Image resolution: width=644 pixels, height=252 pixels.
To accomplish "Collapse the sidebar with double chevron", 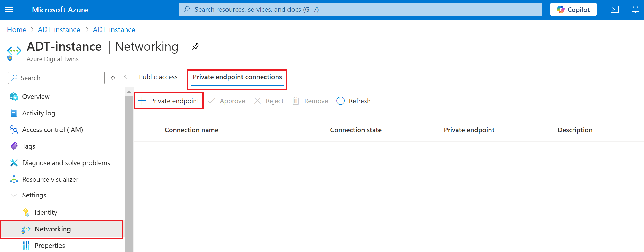I will tap(125, 77).
